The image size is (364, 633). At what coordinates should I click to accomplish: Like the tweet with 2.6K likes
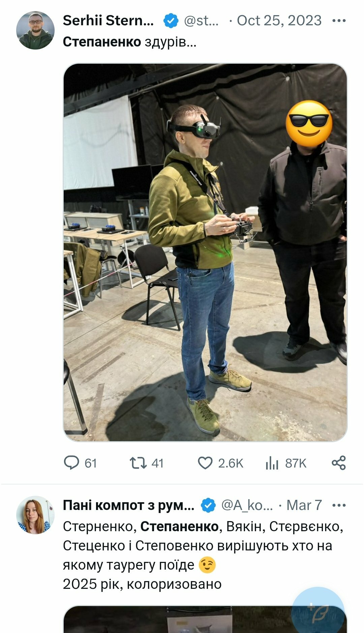click(205, 463)
